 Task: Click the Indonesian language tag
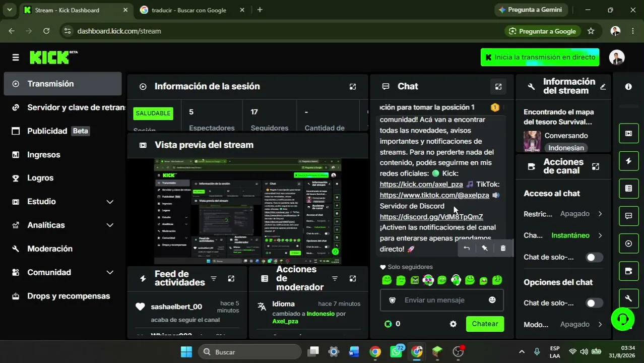566,148
